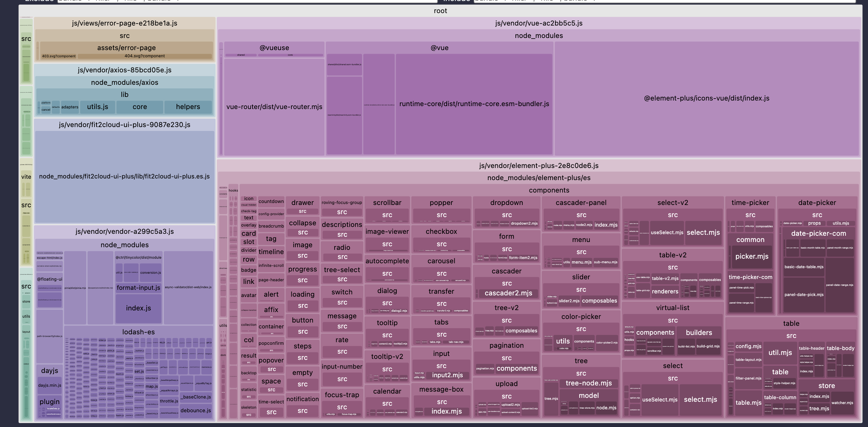Image resolution: width=868 pixels, height=427 pixels.
Task: Focus the Exclude filter input field
Action: pos(247,1)
